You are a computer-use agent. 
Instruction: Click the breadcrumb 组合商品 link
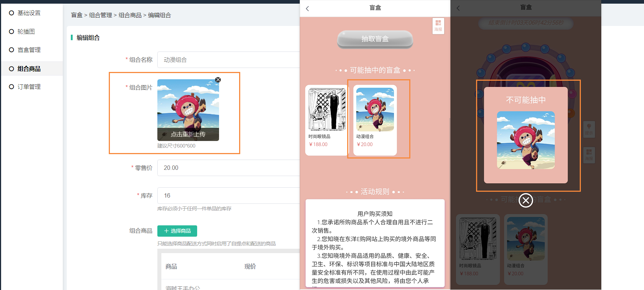[x=130, y=15]
